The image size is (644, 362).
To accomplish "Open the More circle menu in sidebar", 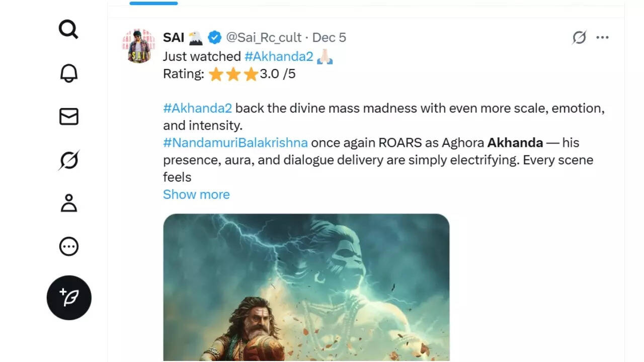I will pos(68,246).
